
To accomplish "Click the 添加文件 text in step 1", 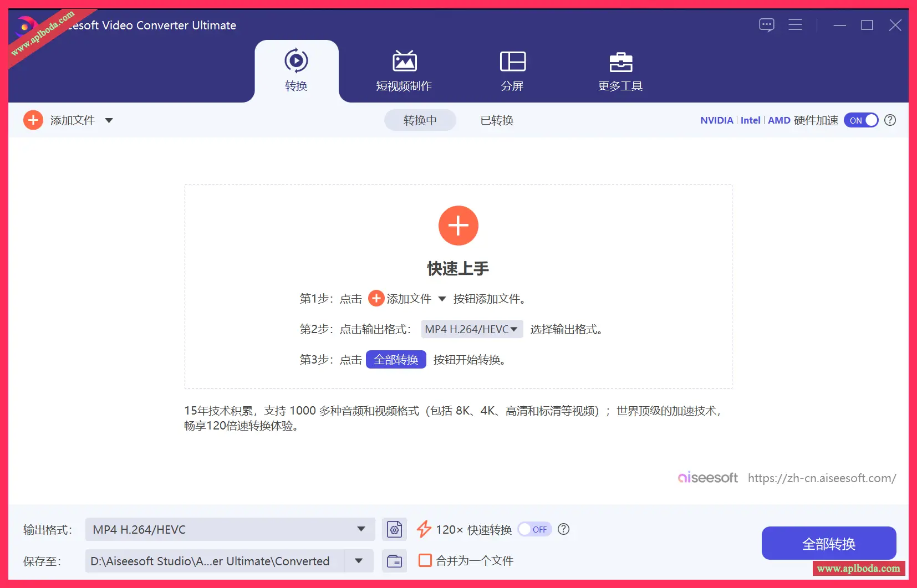I will click(x=409, y=299).
